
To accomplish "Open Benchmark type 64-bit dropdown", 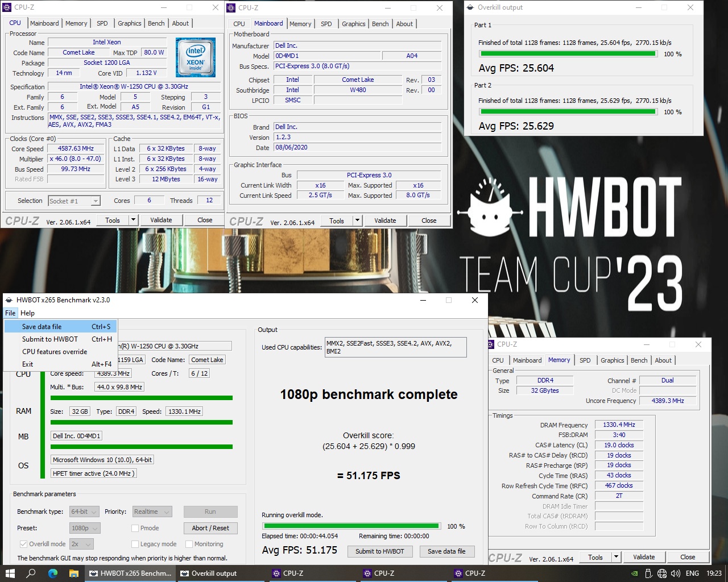I will [84, 512].
